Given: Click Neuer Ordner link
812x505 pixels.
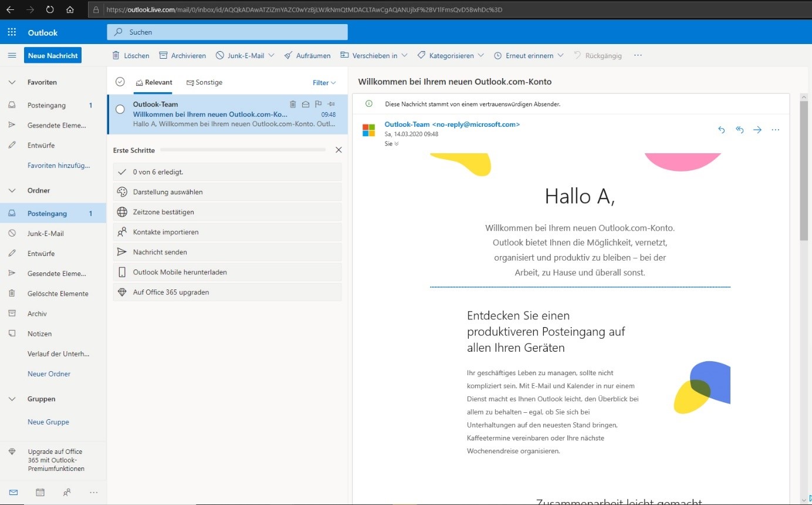Looking at the screenshot, I should (49, 374).
